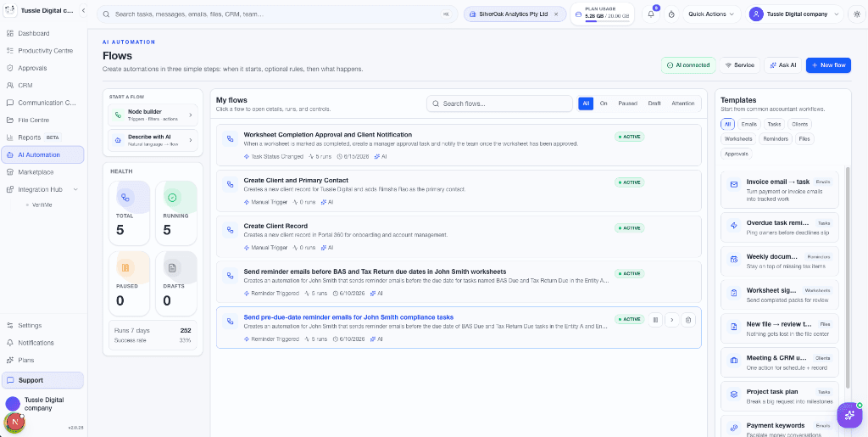Open the Settings sidebar item
868x437 pixels.
coord(42,325)
